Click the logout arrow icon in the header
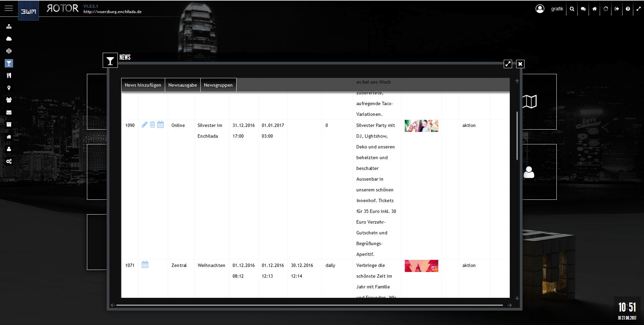This screenshot has height=325, width=644. click(617, 9)
